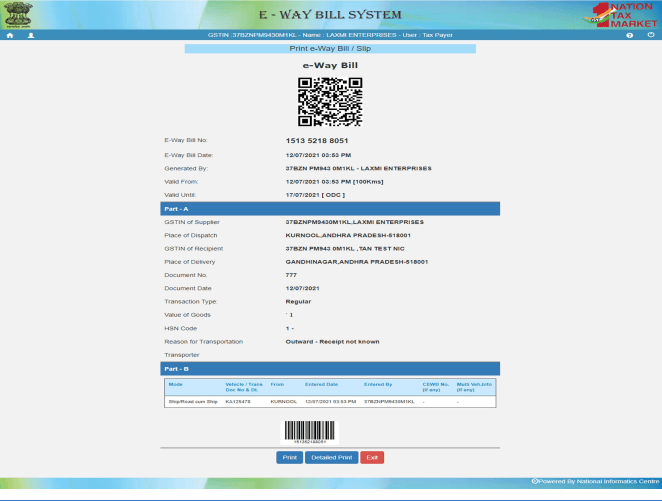Viewport: 662px width, 501px height.
Task: Click the GSTIN header bar text
Action: (330, 35)
